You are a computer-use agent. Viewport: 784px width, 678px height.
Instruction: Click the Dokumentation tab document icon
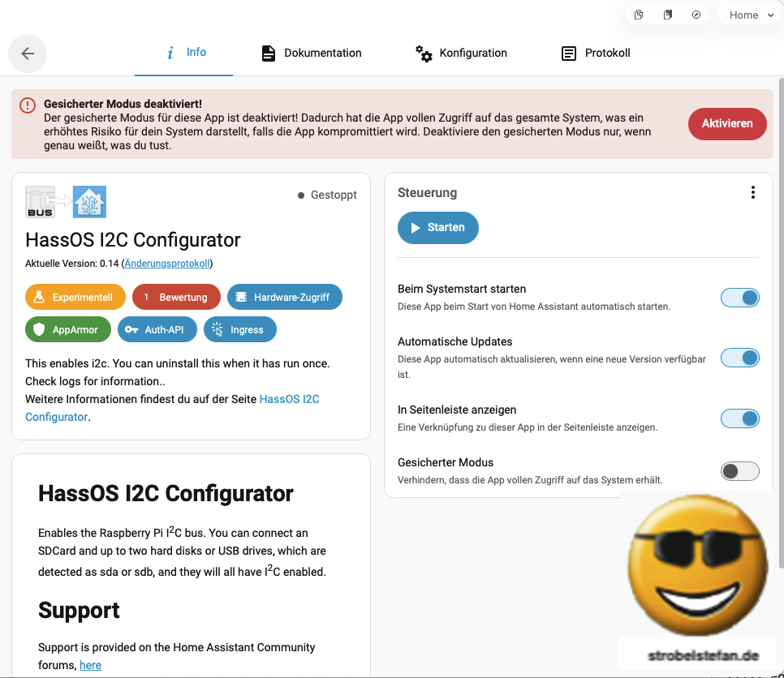pos(269,54)
